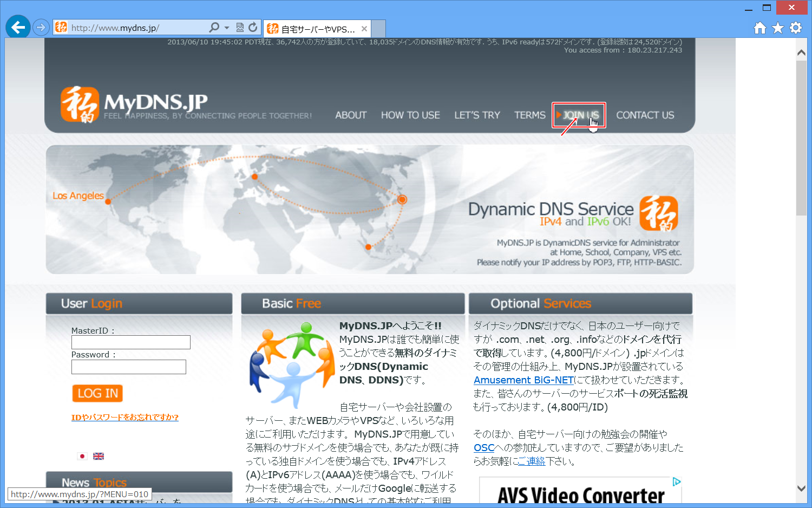Screen dimensions: 812x508
Task: Open the HOW TO USE menu item
Action: pos(410,115)
